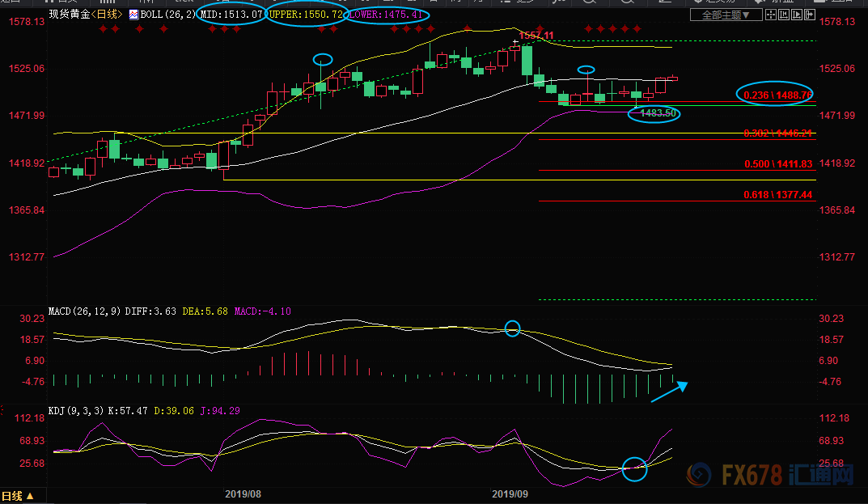Click the FX678 watermark logo
This screenshot has width=868, height=504.
click(x=767, y=474)
